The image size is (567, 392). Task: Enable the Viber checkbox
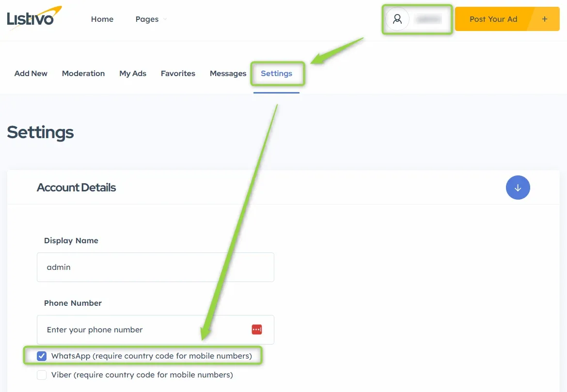tap(42, 375)
